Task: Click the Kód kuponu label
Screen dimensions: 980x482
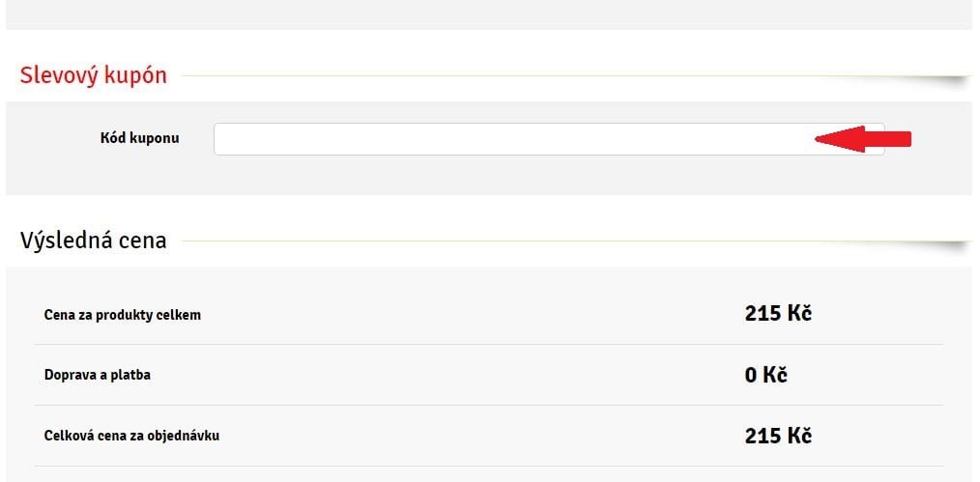Action: pyautogui.click(x=139, y=138)
